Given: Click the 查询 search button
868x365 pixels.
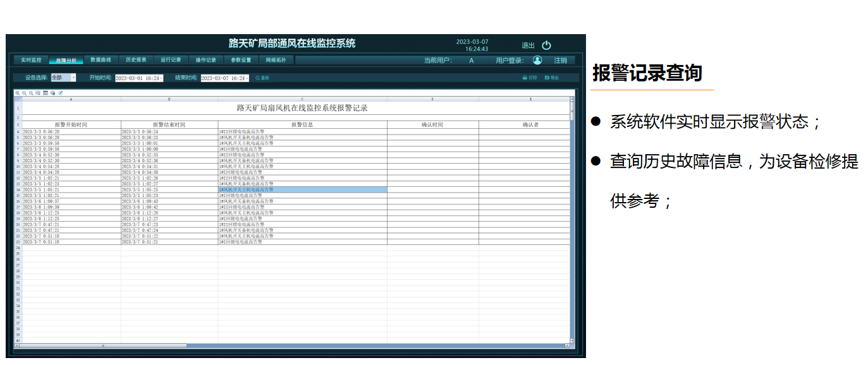Looking at the screenshot, I should click(x=262, y=78).
